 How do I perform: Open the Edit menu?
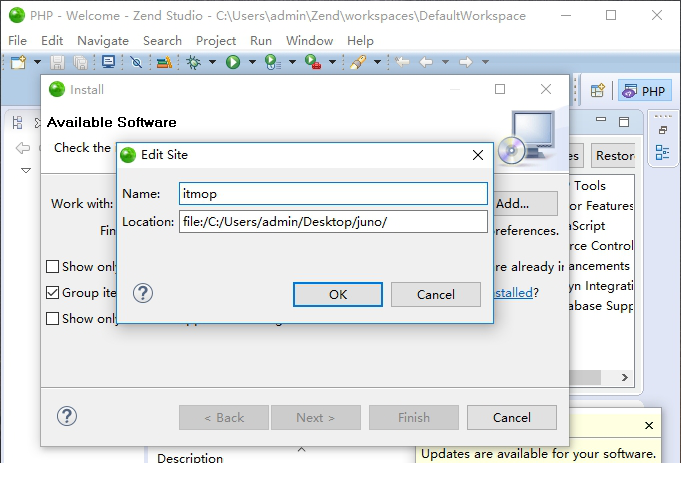[x=52, y=41]
